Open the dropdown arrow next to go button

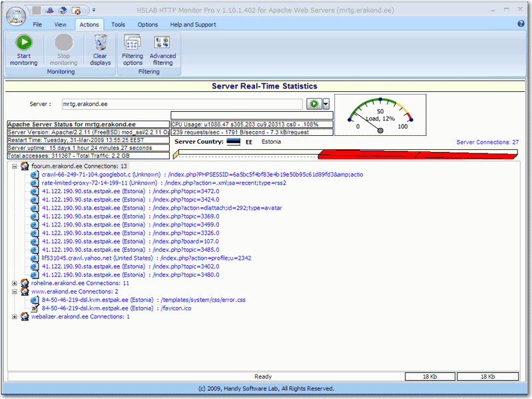coord(326,104)
